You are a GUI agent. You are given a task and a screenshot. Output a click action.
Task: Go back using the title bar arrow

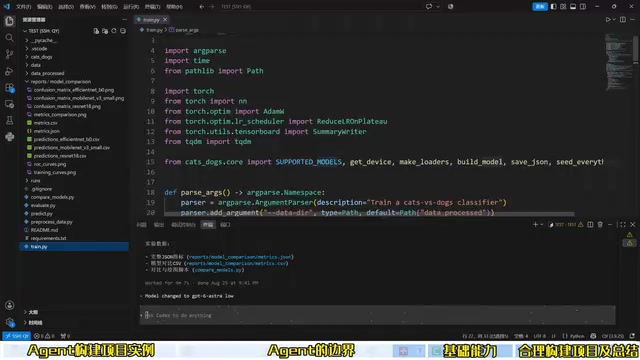click(x=202, y=7)
